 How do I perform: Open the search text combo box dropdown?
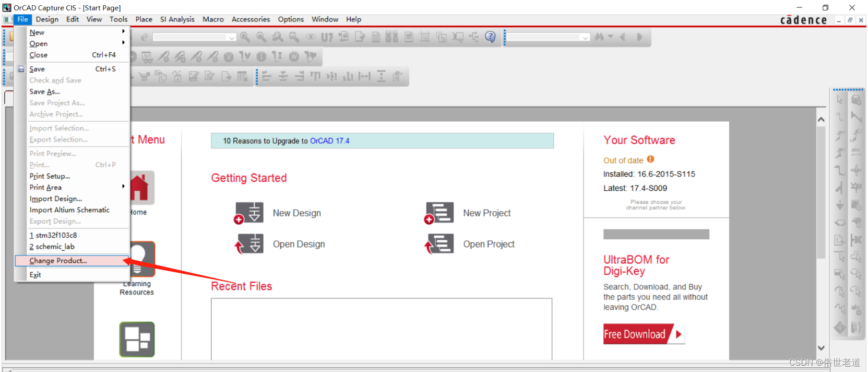[x=586, y=37]
